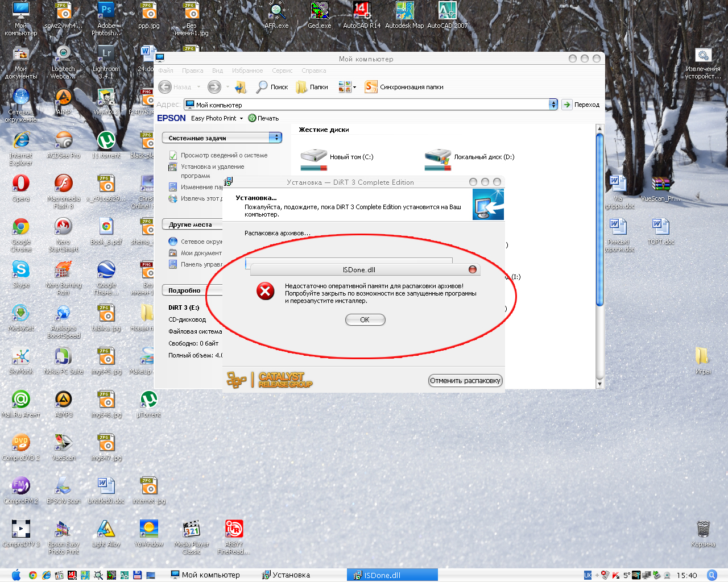Screen dimensions: 728x582
Task: Click the blue search icon beside the clock
Action: (x=712, y=575)
